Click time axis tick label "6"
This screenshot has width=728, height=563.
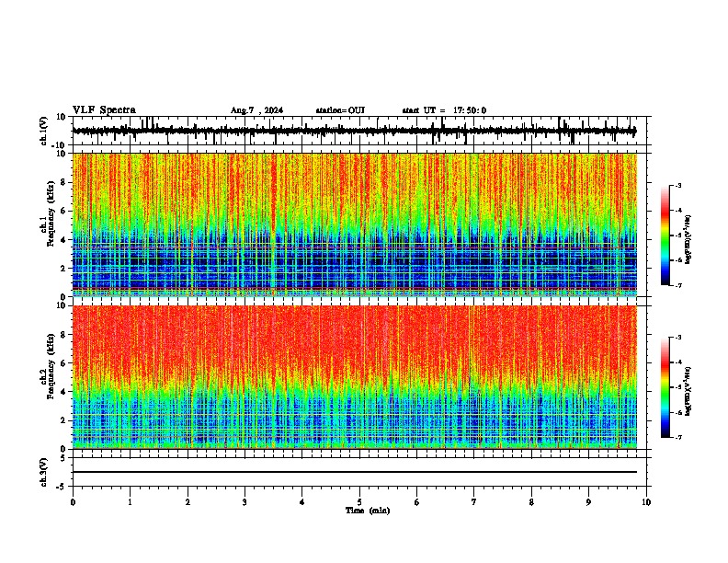(417, 502)
